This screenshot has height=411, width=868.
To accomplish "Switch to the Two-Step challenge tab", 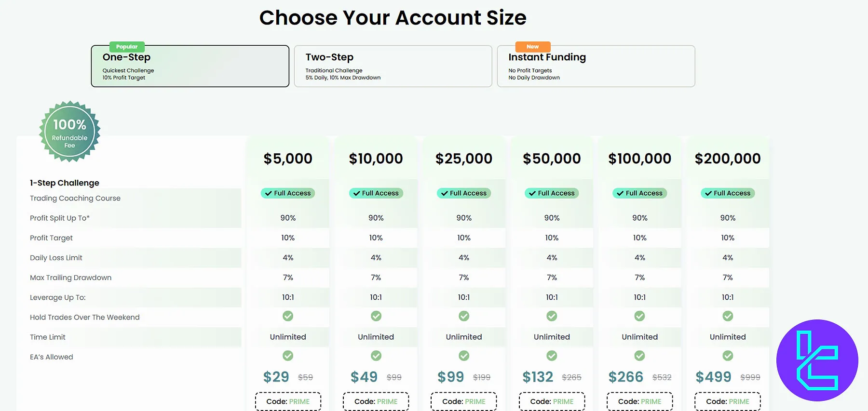I will tap(393, 66).
